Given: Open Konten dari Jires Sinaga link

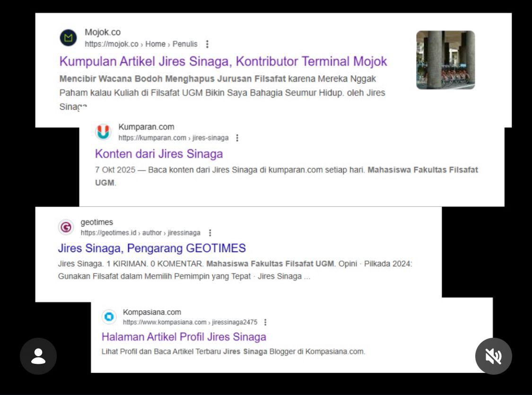Looking at the screenshot, I should click(x=159, y=154).
